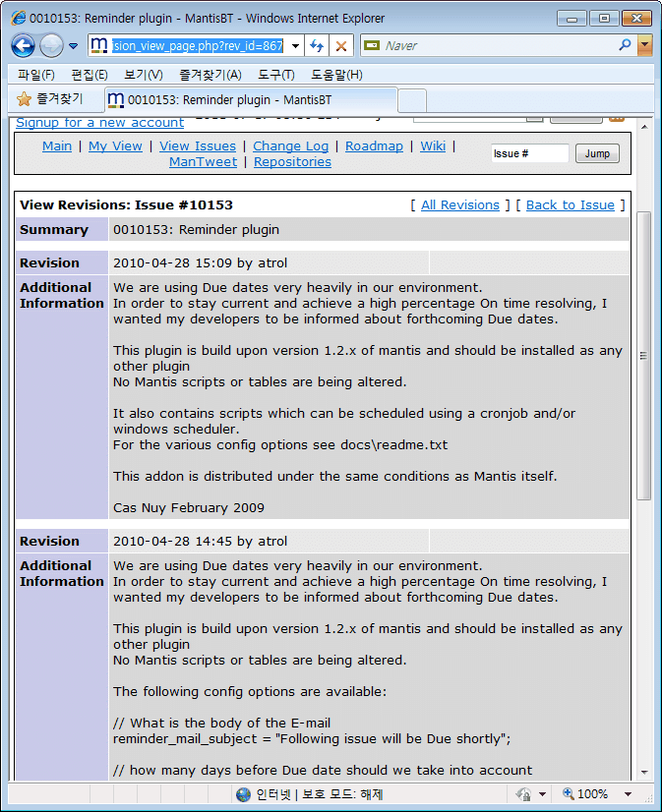Screen dimensions: 662x812
Task: Open the recent pages dropdown arrow
Action: pos(74,46)
